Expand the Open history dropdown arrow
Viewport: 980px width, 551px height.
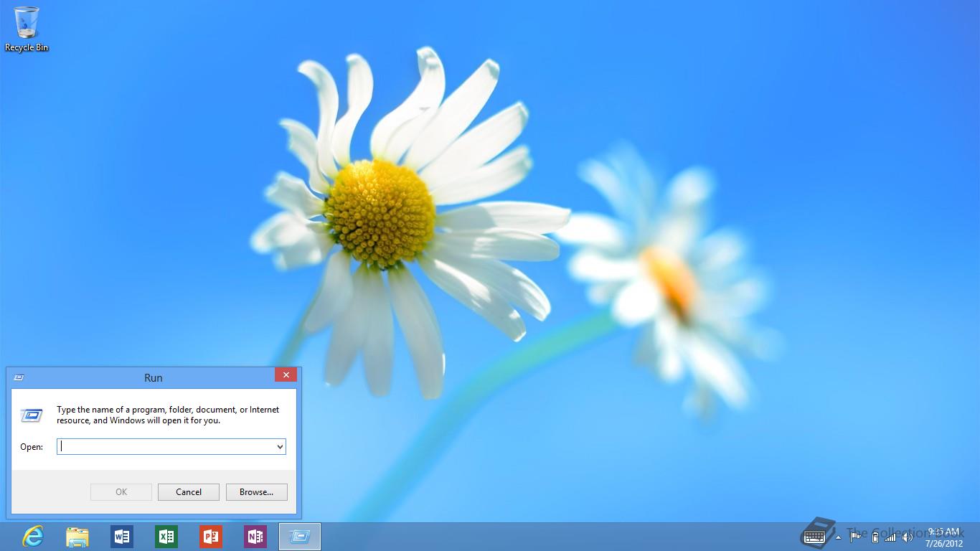[x=280, y=446]
